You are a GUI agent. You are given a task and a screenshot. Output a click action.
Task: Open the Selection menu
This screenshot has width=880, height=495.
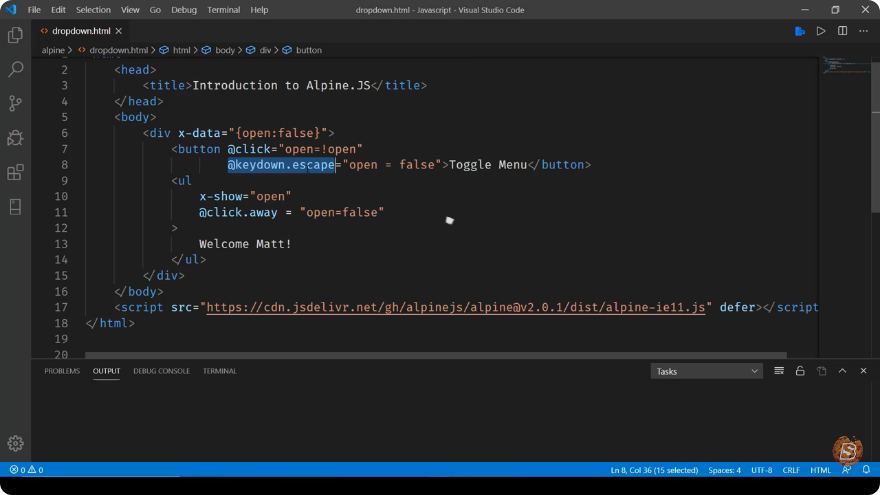93,10
